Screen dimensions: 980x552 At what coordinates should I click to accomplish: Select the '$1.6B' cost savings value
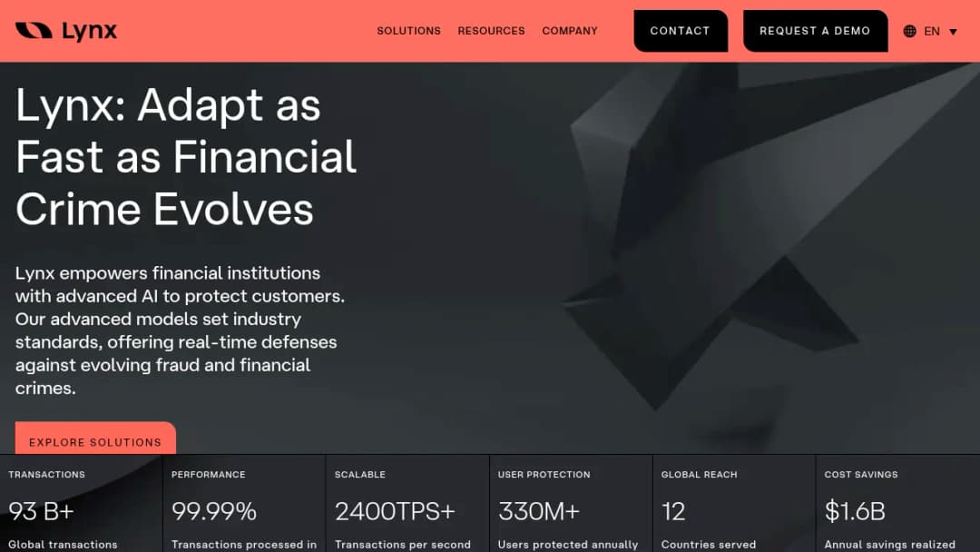pyautogui.click(x=855, y=511)
